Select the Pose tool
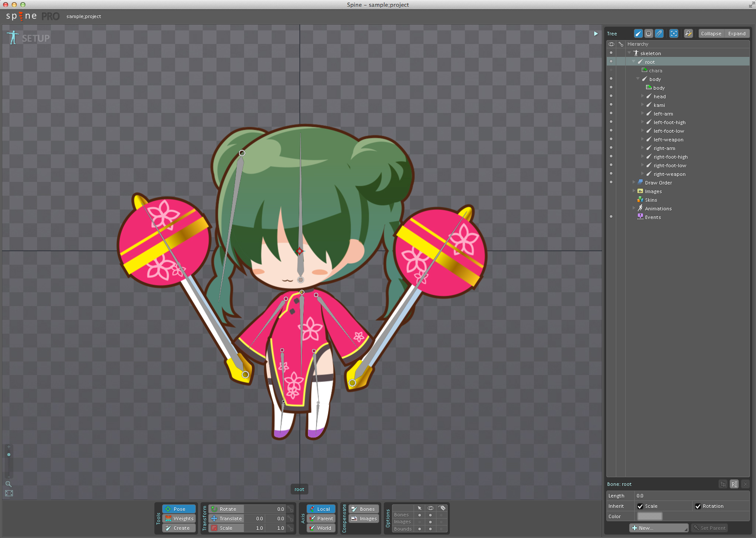Screen dimensions: 756x538 (x=179, y=509)
